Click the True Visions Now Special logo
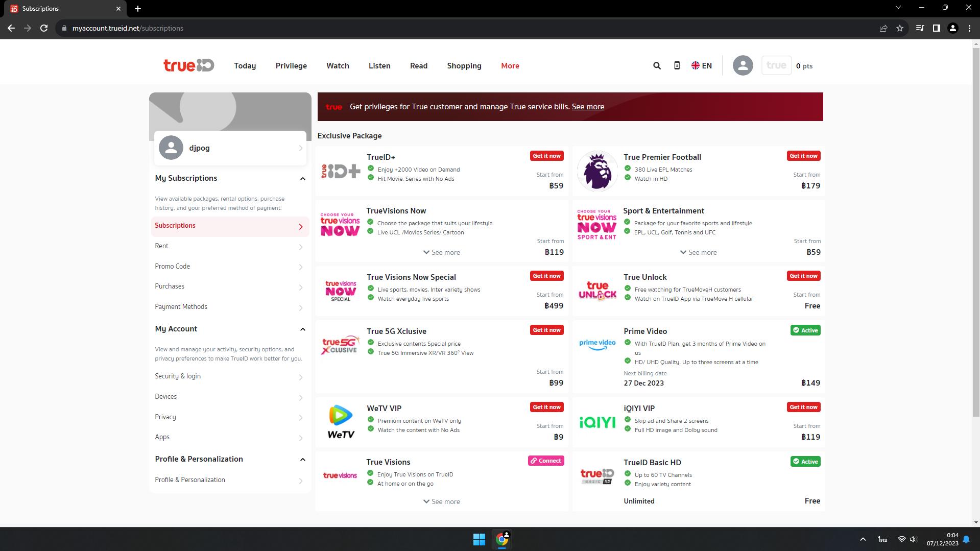This screenshot has width=980, height=551. [x=341, y=291]
